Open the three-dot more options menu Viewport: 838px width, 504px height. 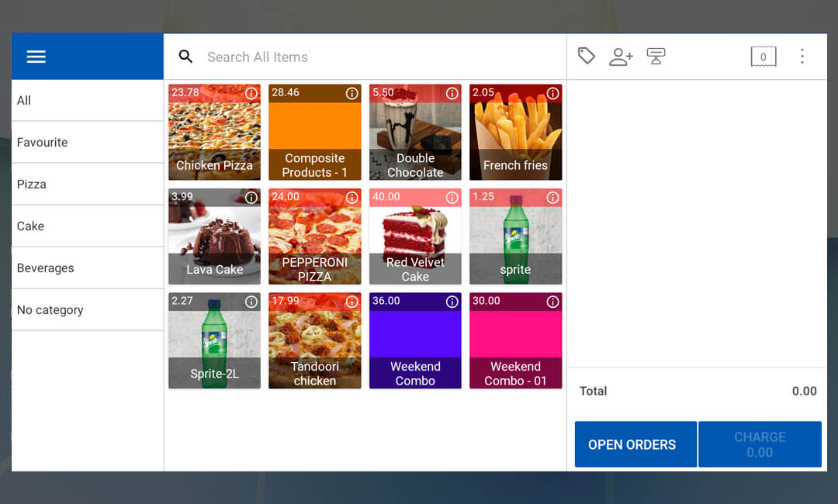click(802, 57)
